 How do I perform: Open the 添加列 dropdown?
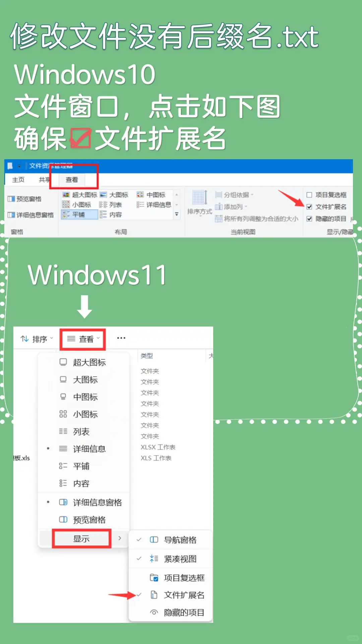pyautogui.click(x=231, y=207)
